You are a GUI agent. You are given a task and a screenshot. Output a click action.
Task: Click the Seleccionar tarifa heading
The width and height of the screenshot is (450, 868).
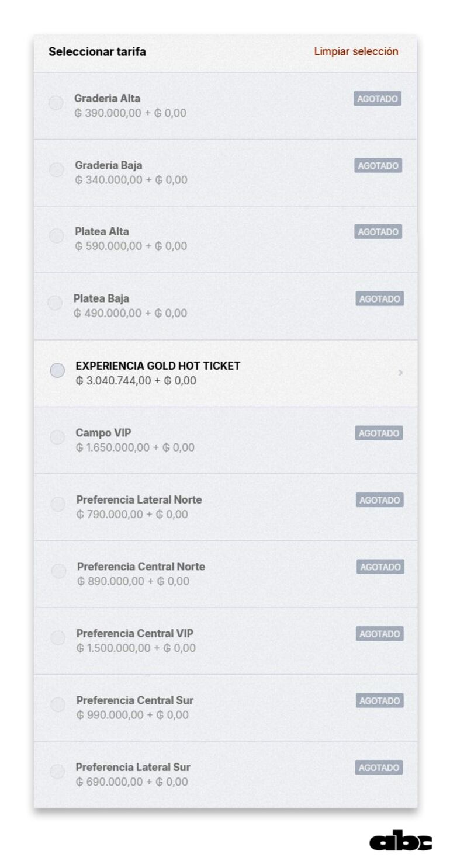(x=97, y=52)
